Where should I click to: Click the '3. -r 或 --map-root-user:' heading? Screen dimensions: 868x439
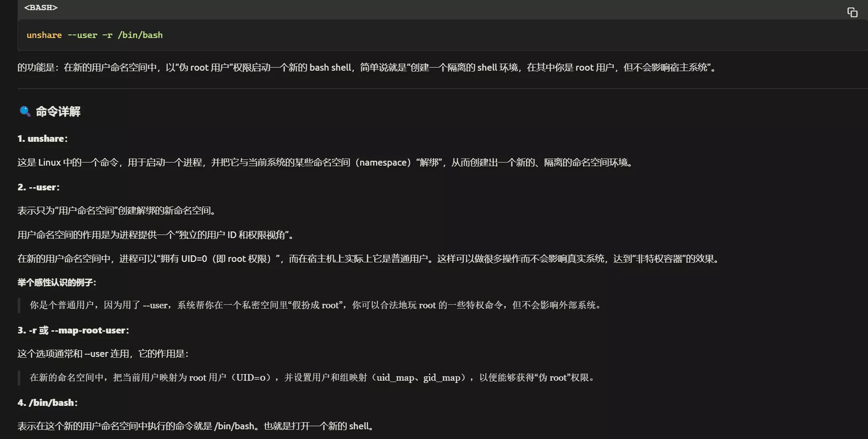click(x=73, y=330)
